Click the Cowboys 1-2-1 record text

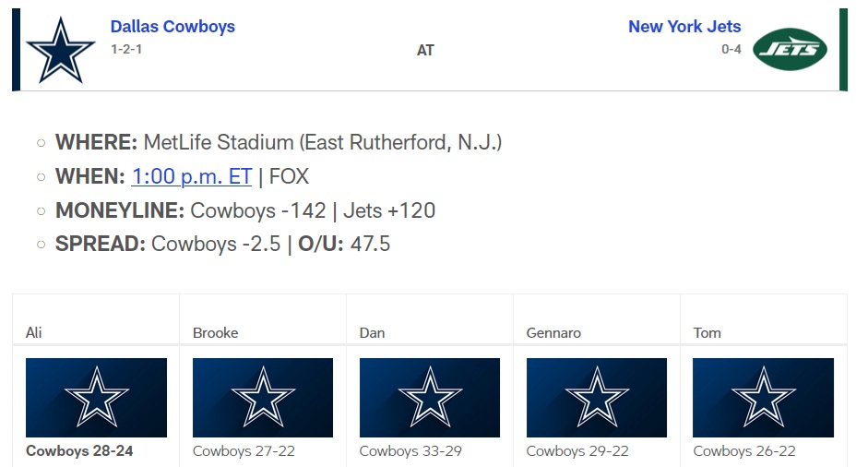click(126, 49)
